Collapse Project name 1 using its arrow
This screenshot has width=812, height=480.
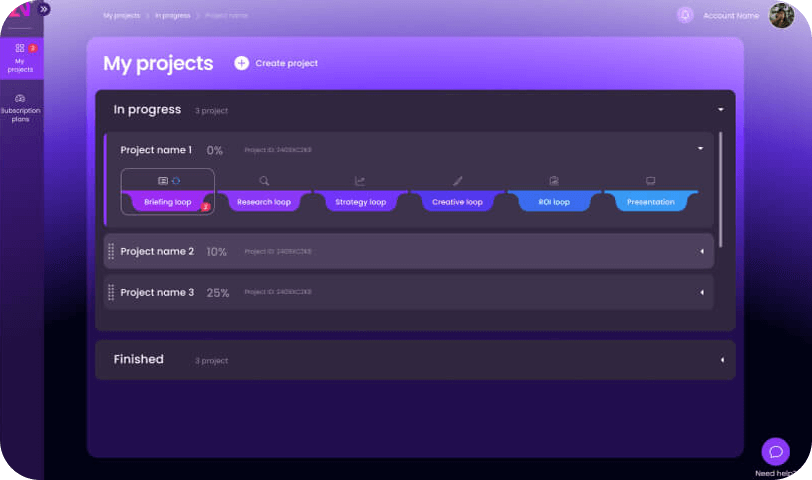[x=700, y=149]
